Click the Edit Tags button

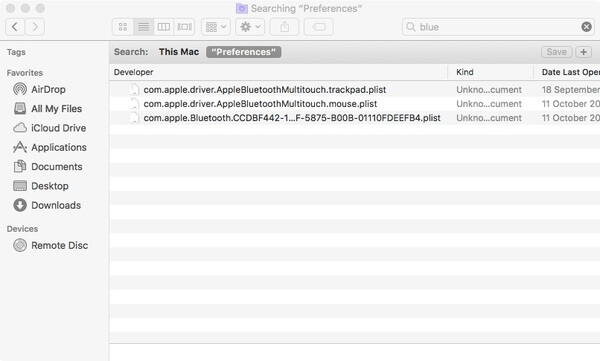click(x=318, y=27)
